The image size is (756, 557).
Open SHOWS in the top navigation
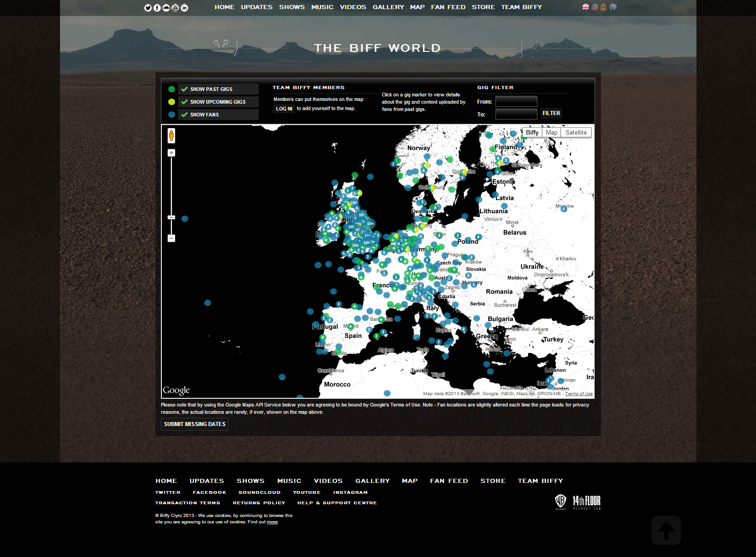coord(292,7)
